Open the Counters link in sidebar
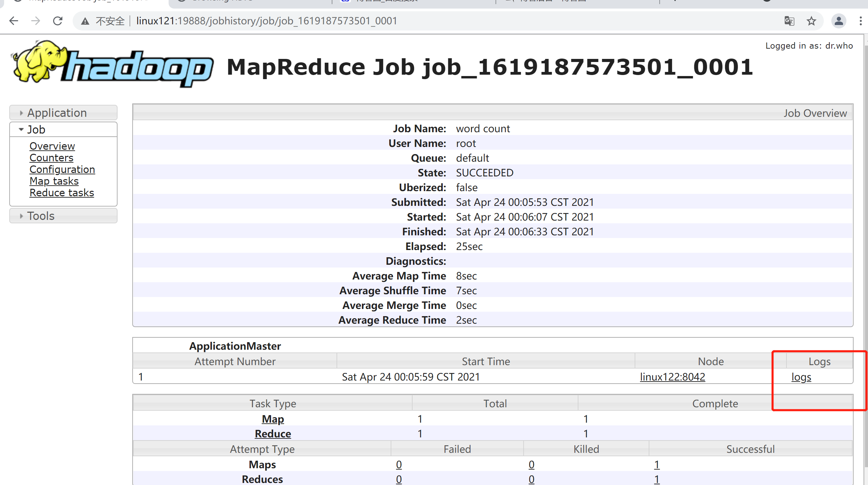 (51, 158)
